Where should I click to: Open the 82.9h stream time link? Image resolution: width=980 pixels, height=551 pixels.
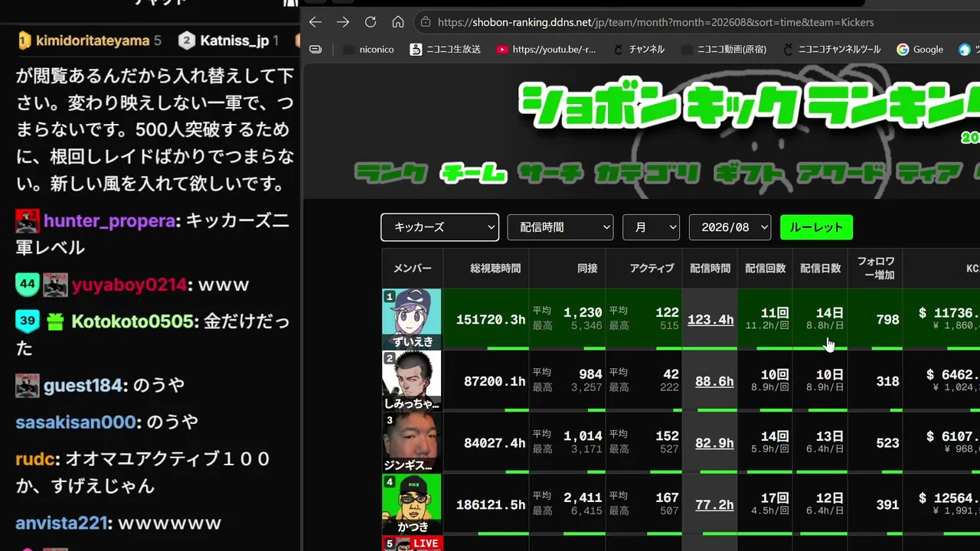point(714,443)
